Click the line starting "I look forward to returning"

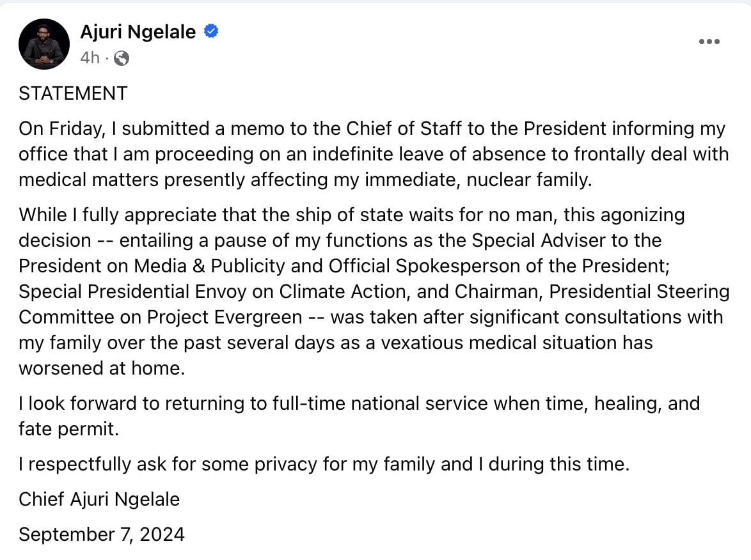pyautogui.click(x=359, y=403)
